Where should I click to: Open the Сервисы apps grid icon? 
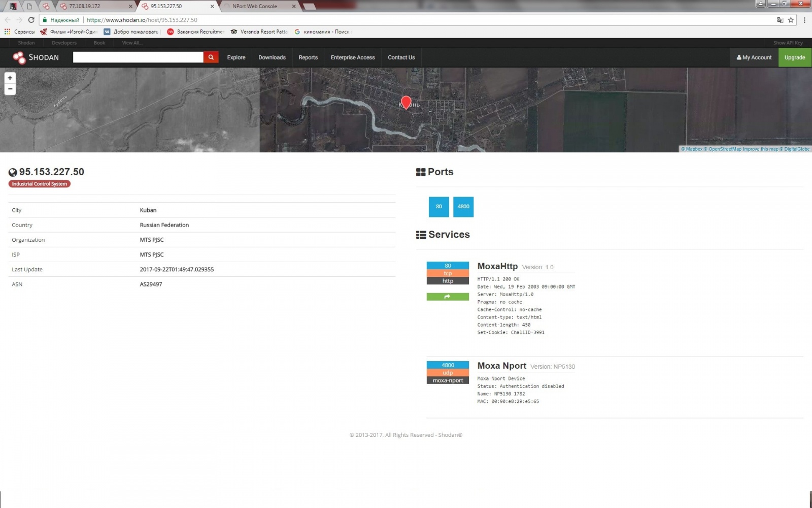(x=7, y=31)
